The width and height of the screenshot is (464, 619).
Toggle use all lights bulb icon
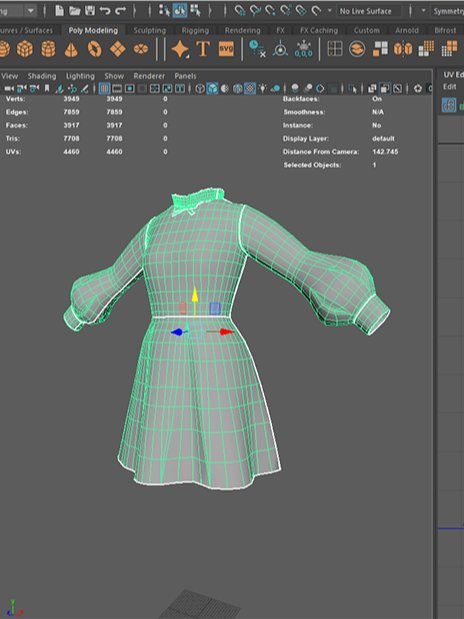(x=262, y=88)
